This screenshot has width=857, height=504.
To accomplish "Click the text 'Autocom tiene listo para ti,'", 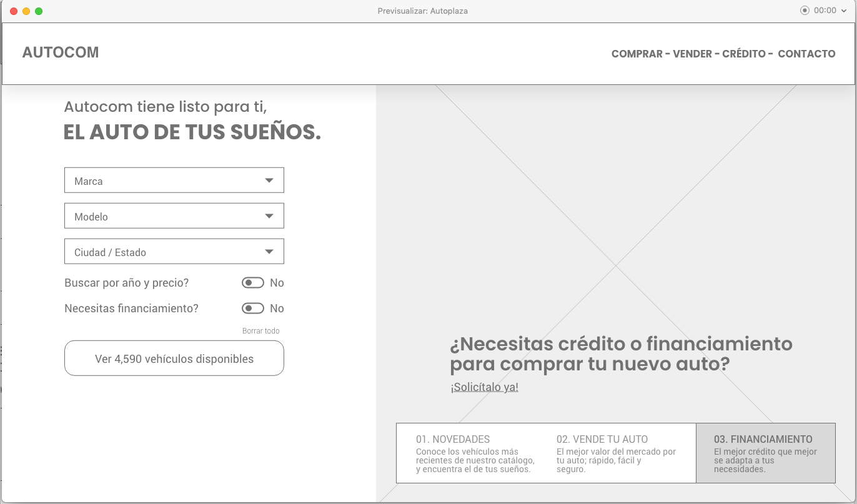I will 166,107.
